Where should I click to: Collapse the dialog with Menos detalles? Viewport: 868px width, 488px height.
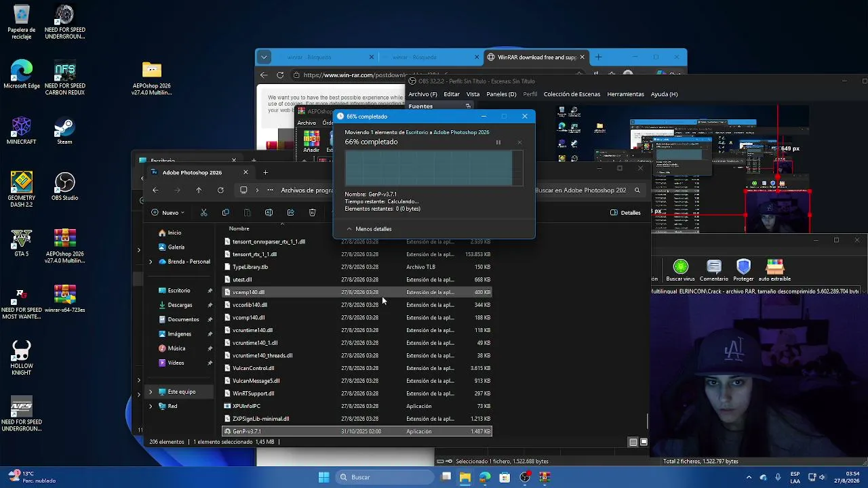[x=369, y=229]
